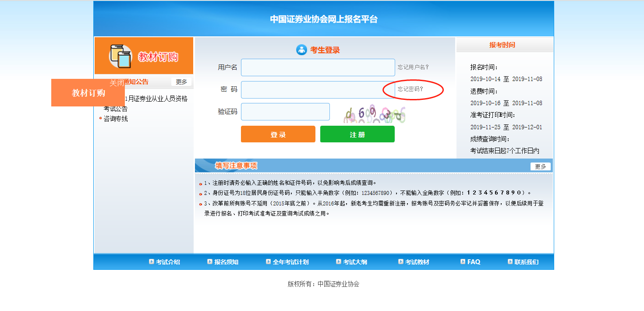Click into the 验证码 input field
Viewport: 644px width, 311px height.
click(285, 112)
